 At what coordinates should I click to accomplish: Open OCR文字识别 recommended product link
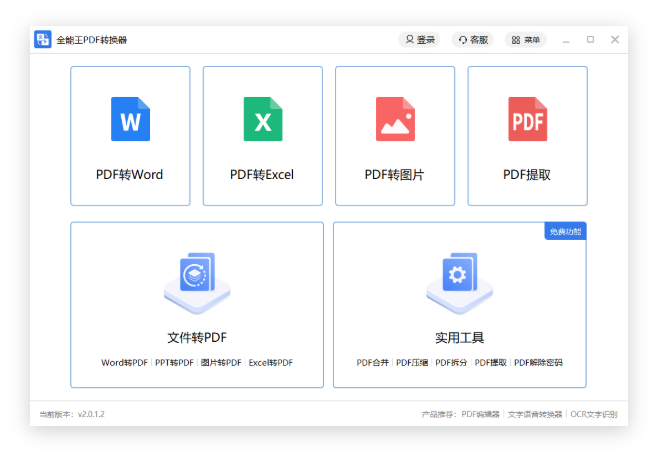coord(594,414)
